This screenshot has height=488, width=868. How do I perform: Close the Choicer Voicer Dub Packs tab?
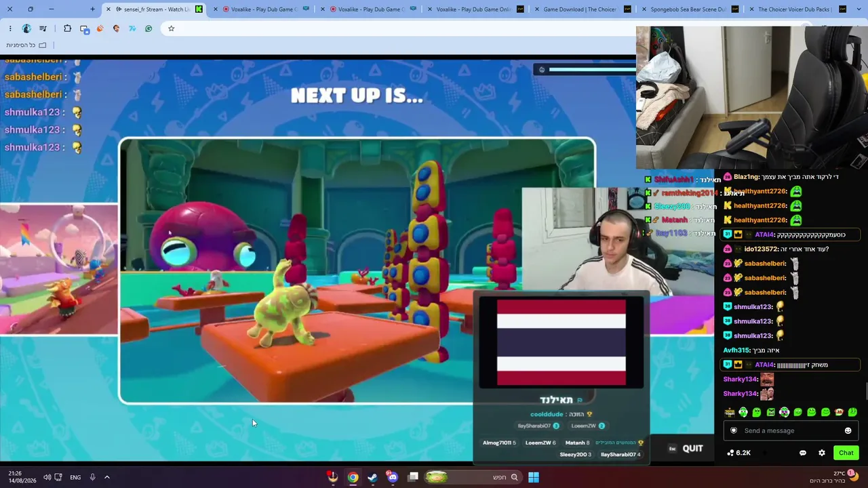(751, 9)
